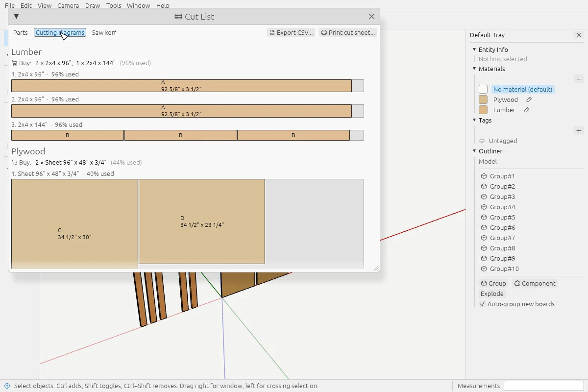Open the File menu
588x392 pixels.
click(10, 6)
